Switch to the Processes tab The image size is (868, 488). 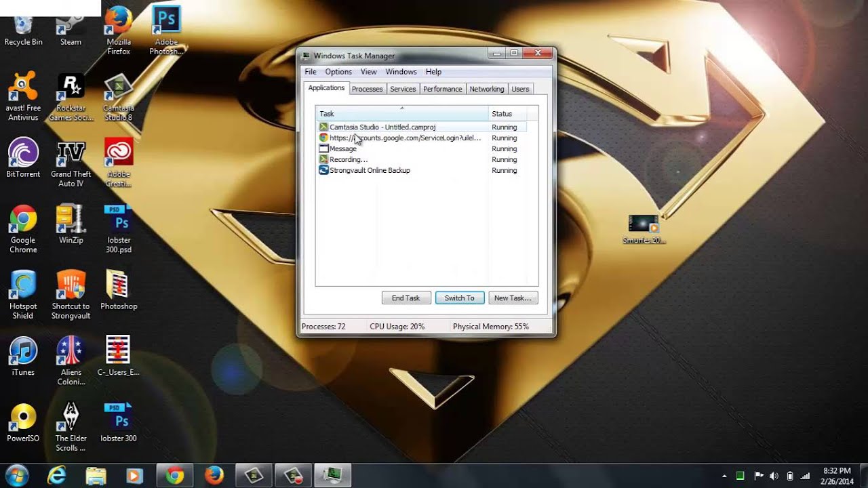pos(367,89)
